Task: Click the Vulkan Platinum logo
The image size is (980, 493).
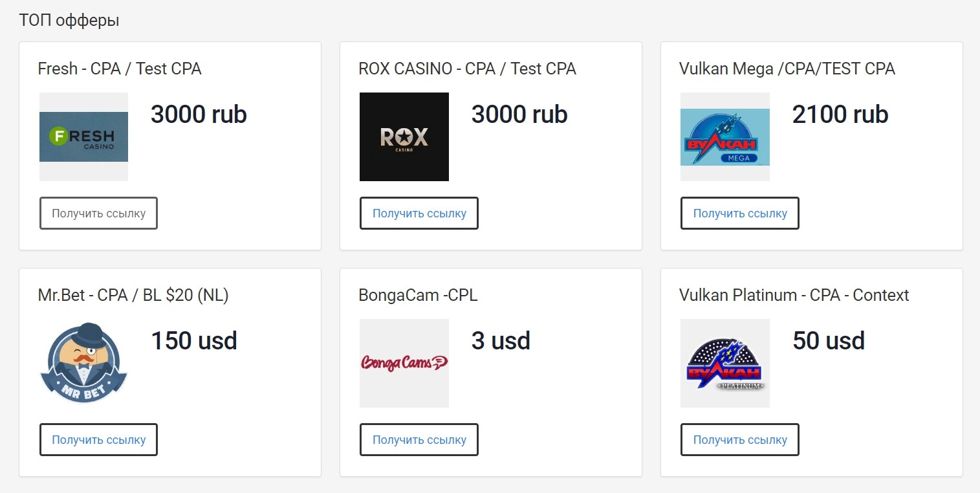Action: pos(724,363)
